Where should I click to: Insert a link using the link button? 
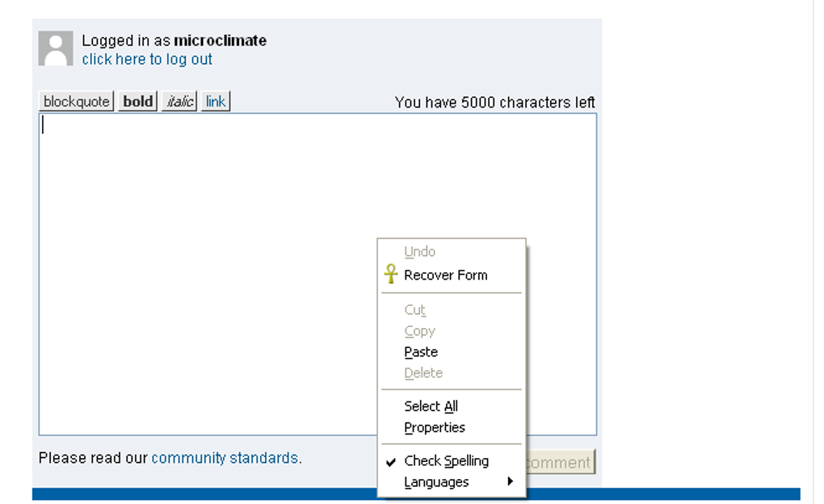[x=214, y=101]
